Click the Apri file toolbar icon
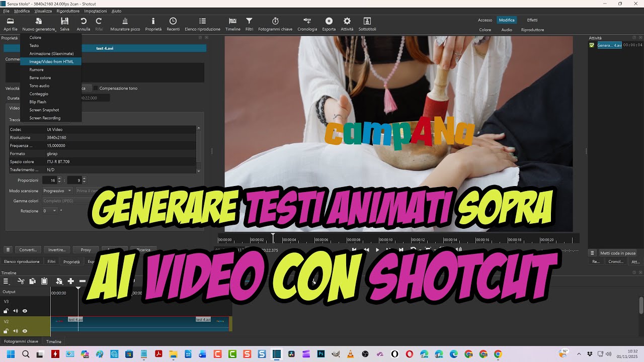Viewport: 644px width, 362px height. click(10, 24)
